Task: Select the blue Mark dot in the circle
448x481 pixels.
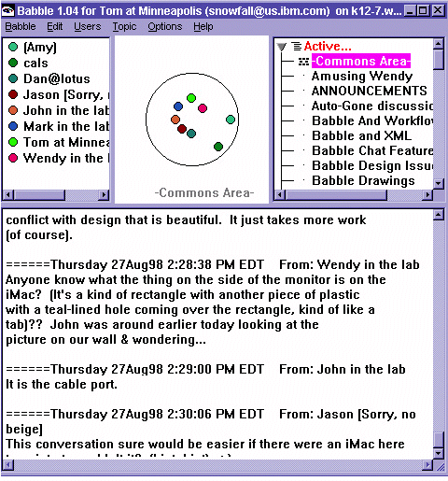Action: coord(178,106)
